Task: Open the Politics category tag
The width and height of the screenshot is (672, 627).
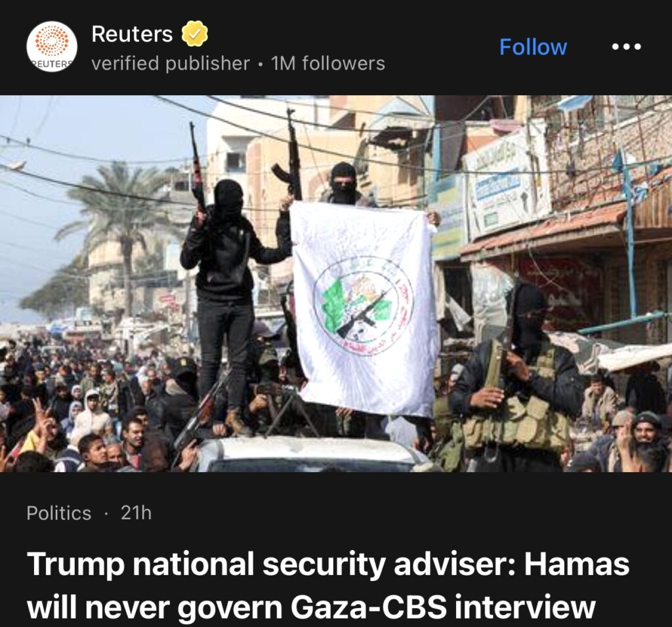Action: (x=58, y=513)
